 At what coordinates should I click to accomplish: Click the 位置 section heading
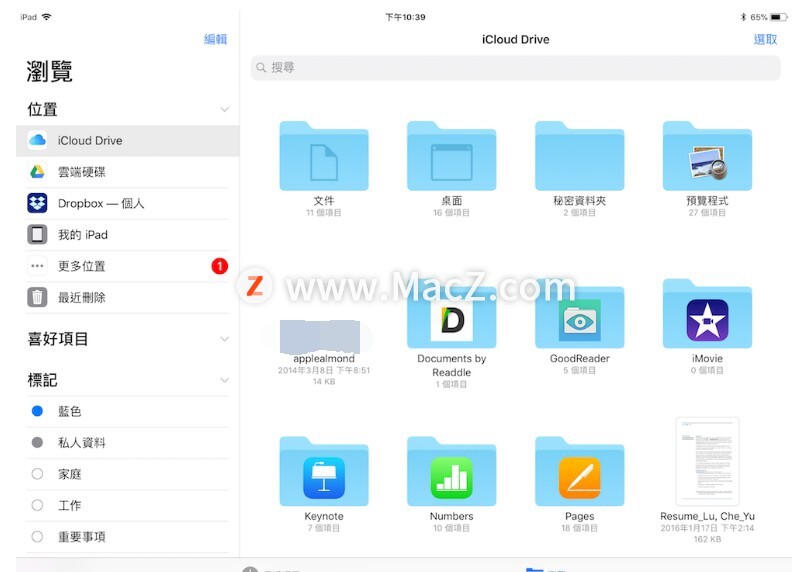pos(42,110)
